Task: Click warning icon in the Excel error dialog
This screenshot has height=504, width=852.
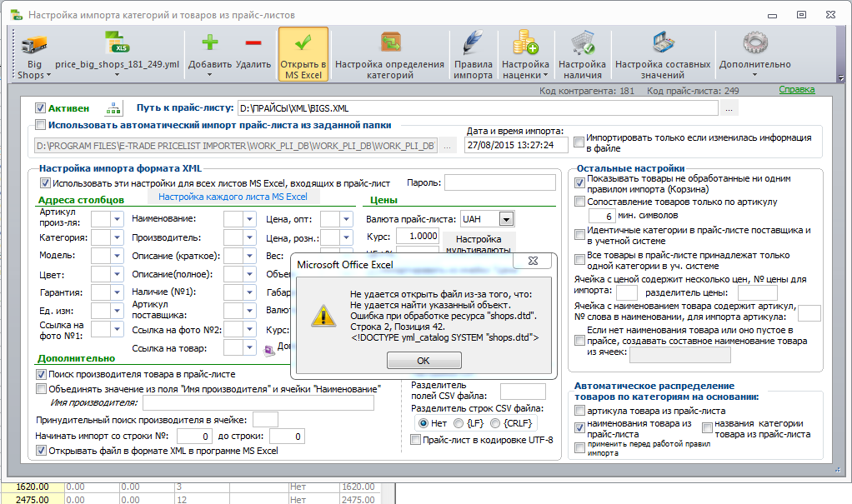Action: (x=323, y=316)
